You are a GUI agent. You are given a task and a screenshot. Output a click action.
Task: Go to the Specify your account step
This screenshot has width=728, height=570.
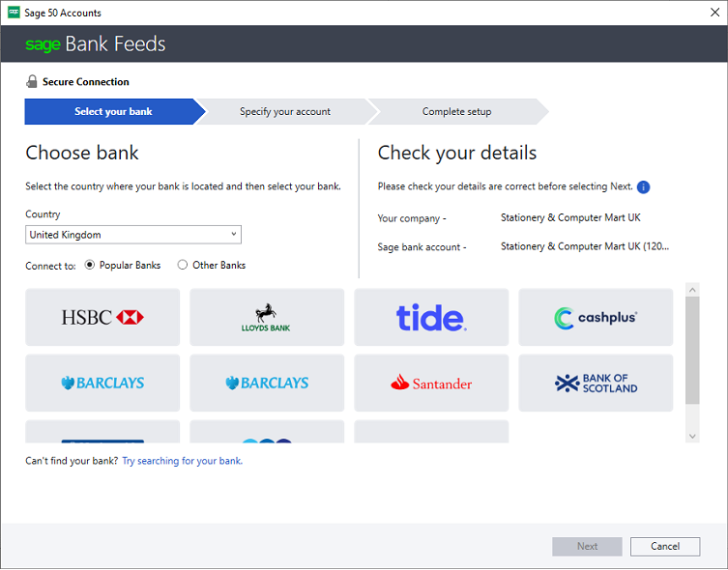[285, 112]
